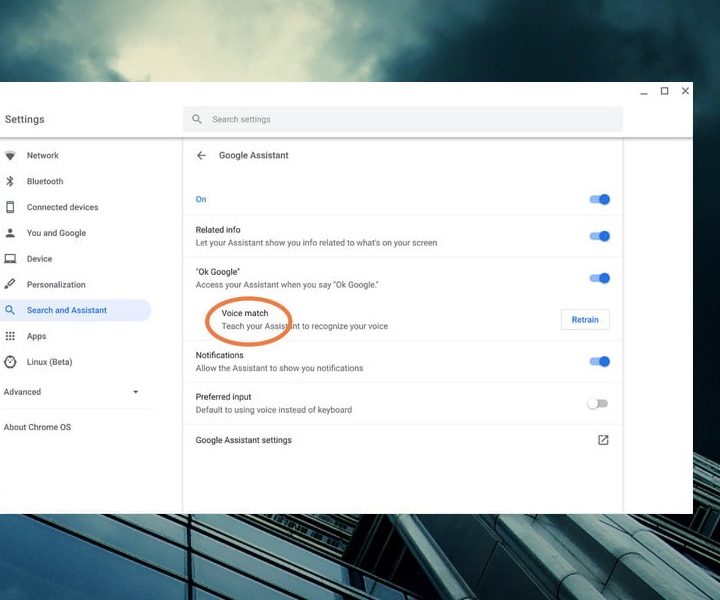Click the Search settings input field
The height and width of the screenshot is (600, 720).
410,120
